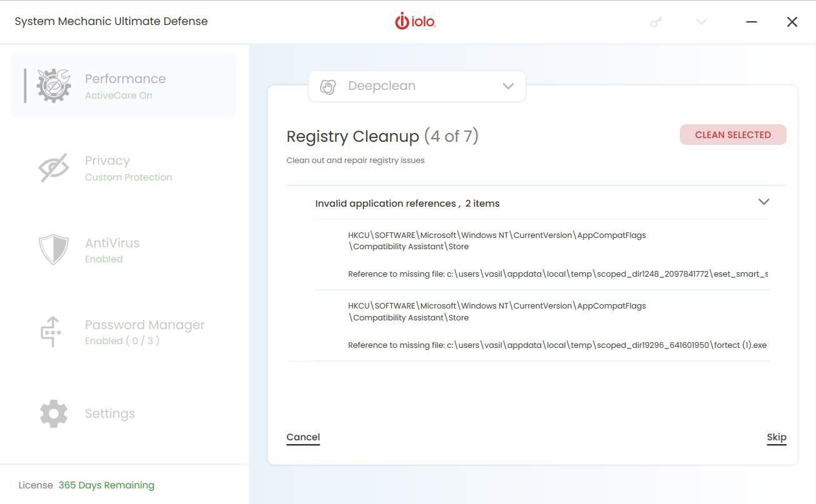Open the Deepclean dropdown
Viewport: 816px width, 504px height.
click(x=417, y=86)
